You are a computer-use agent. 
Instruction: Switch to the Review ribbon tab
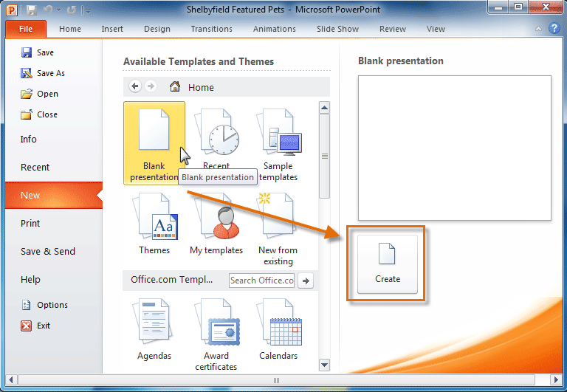point(392,29)
